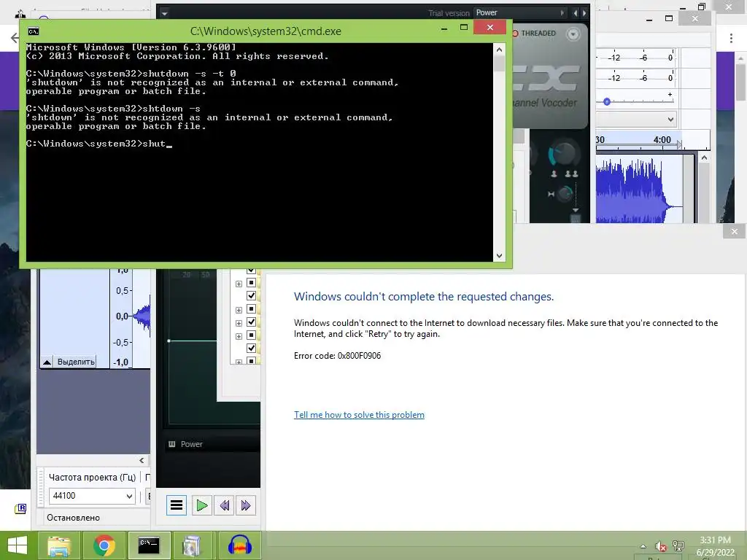This screenshot has height=560, width=747.
Task: Click Остановлено status text in Audacity
Action: tap(74, 518)
